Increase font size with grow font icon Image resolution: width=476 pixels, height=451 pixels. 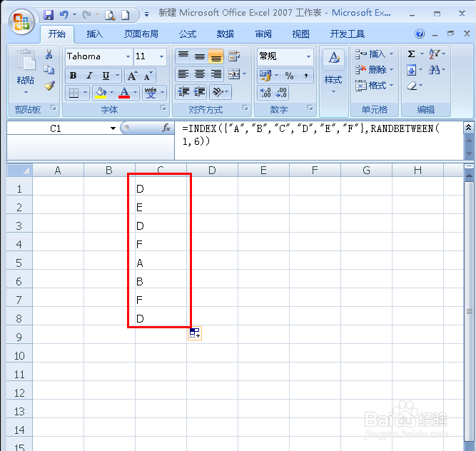[132, 76]
